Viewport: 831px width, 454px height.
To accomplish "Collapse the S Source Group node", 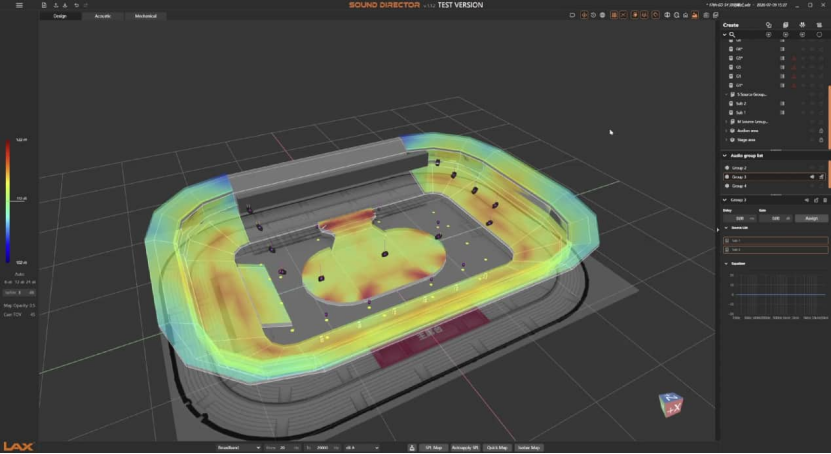I will click(x=727, y=94).
